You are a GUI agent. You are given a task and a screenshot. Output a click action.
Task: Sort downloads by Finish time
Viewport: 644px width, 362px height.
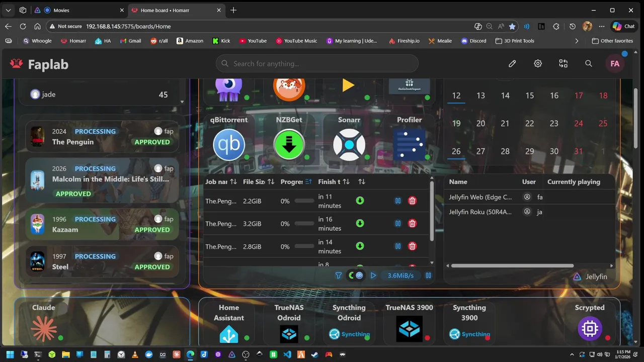click(x=346, y=182)
